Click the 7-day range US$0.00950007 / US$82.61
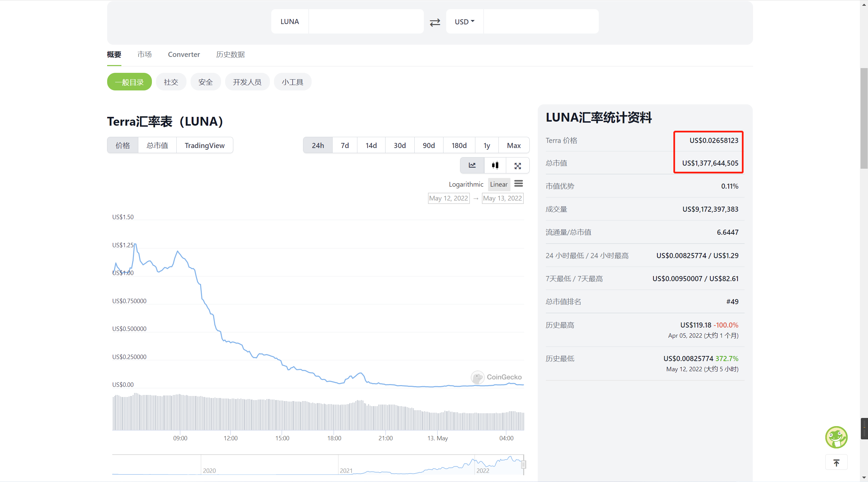This screenshot has width=868, height=482. 695,278
